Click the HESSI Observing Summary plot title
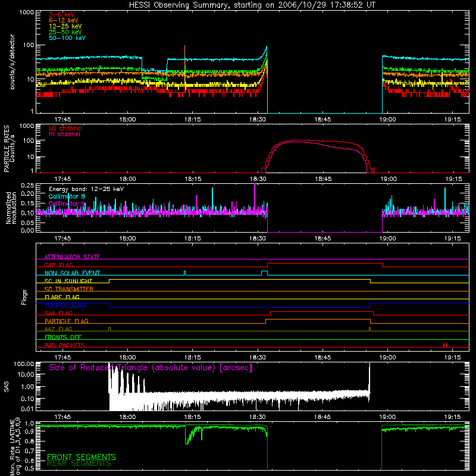 coord(252,5)
